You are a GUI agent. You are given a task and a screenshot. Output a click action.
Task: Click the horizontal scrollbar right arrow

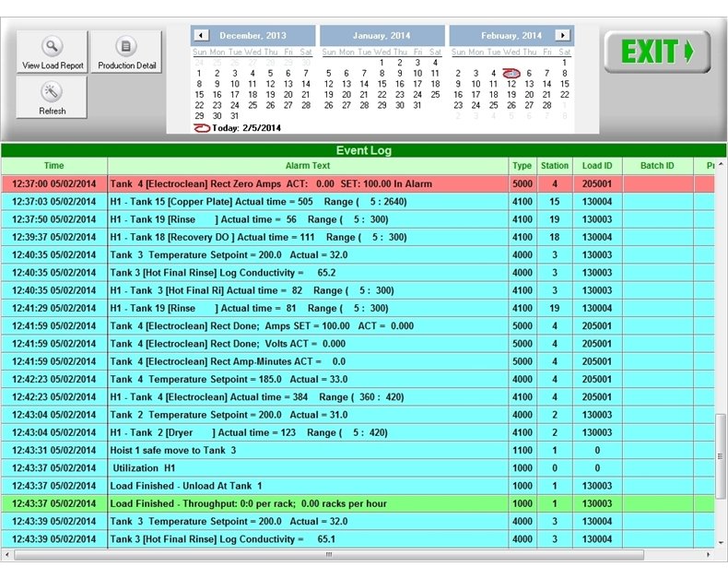tap(708, 555)
